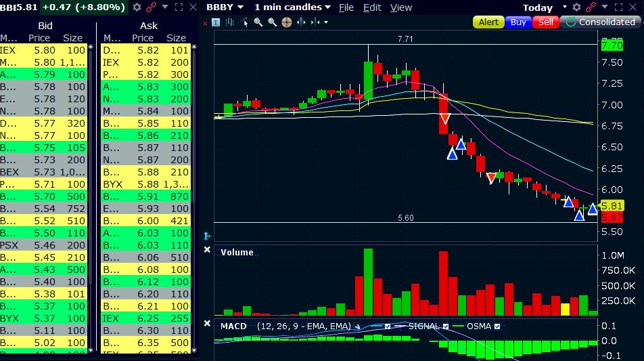Viewport: 644px width, 361px height.
Task: Click the green 7.70 price axis label
Action: tap(612, 45)
